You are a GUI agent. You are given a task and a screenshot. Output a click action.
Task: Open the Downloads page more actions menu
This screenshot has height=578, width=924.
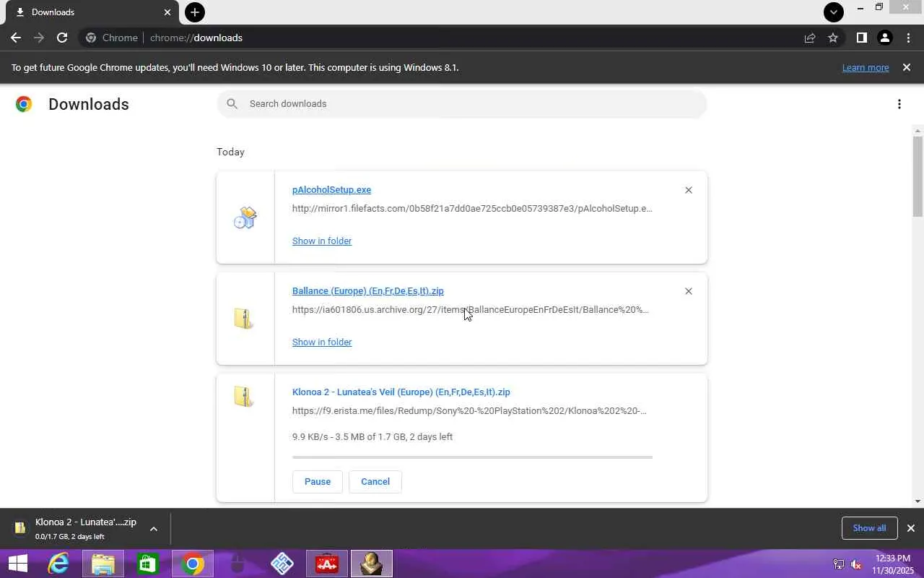click(899, 104)
